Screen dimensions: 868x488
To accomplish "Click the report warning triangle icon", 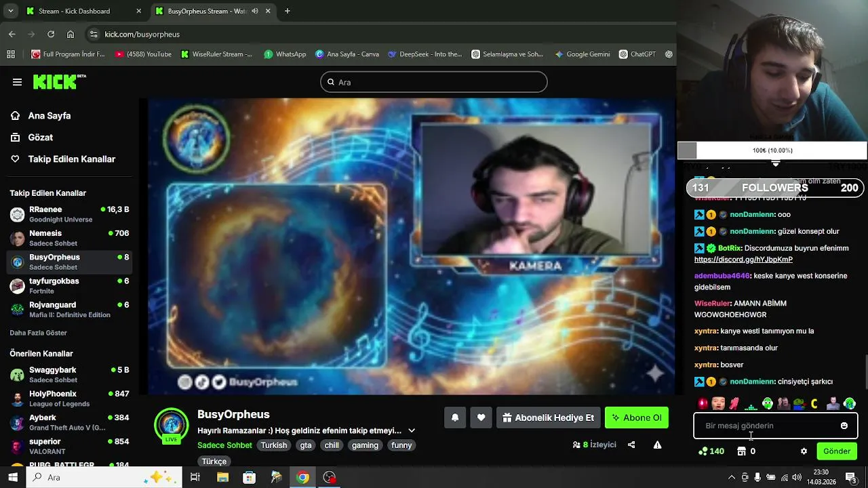I will pos(657,445).
